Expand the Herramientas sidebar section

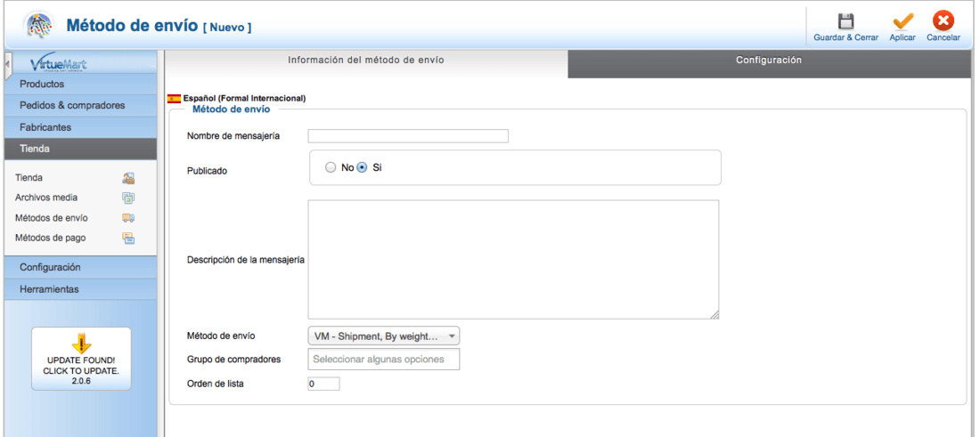[80, 289]
